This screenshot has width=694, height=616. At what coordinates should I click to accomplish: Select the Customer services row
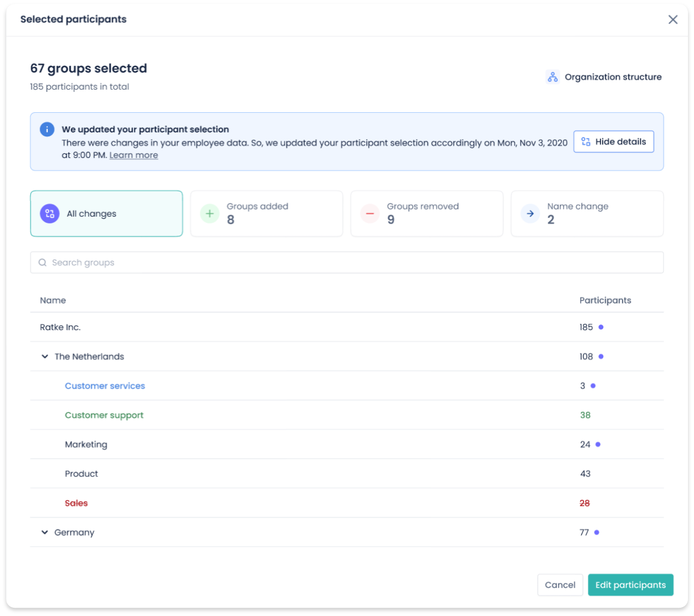[105, 386]
